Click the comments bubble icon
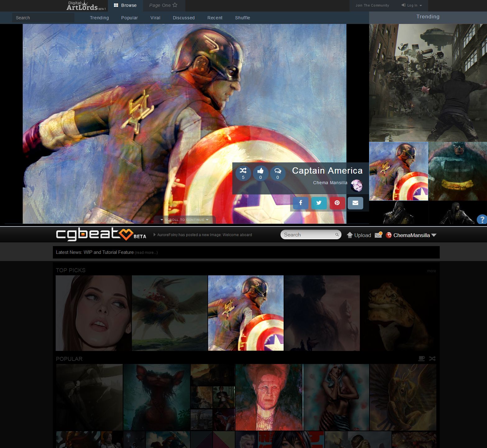Image resolution: width=487 pixels, height=448 pixels. [x=278, y=173]
